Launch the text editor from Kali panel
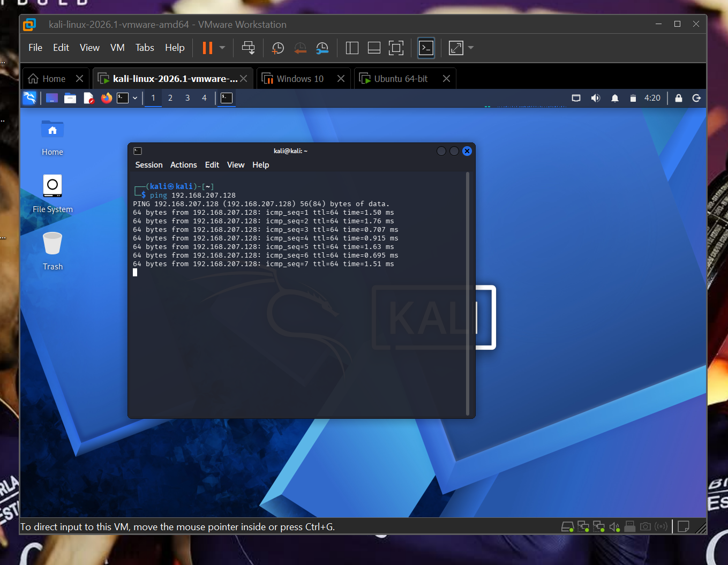Viewport: 728px width, 565px height. pos(88,98)
